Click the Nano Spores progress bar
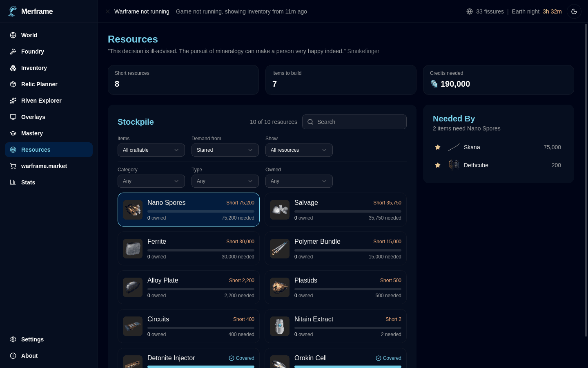588x368 pixels. click(201, 211)
